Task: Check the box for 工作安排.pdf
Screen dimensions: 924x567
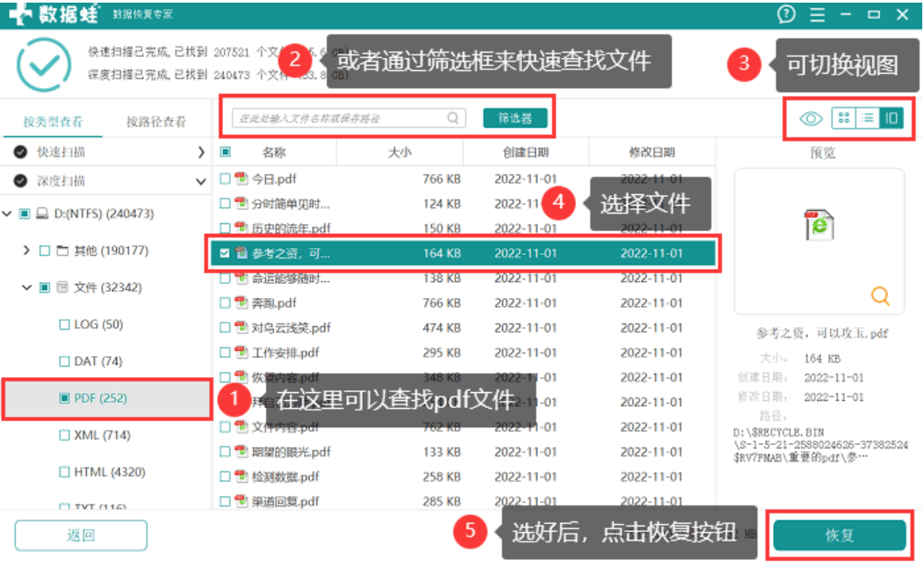Action: click(x=225, y=353)
